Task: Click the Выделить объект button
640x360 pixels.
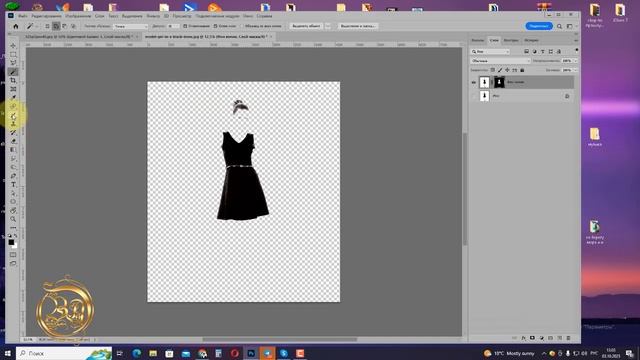Action: point(306,26)
